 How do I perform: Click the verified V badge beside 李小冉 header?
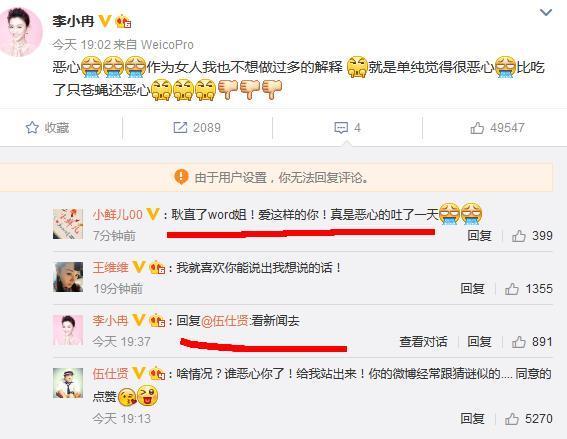[x=105, y=21]
